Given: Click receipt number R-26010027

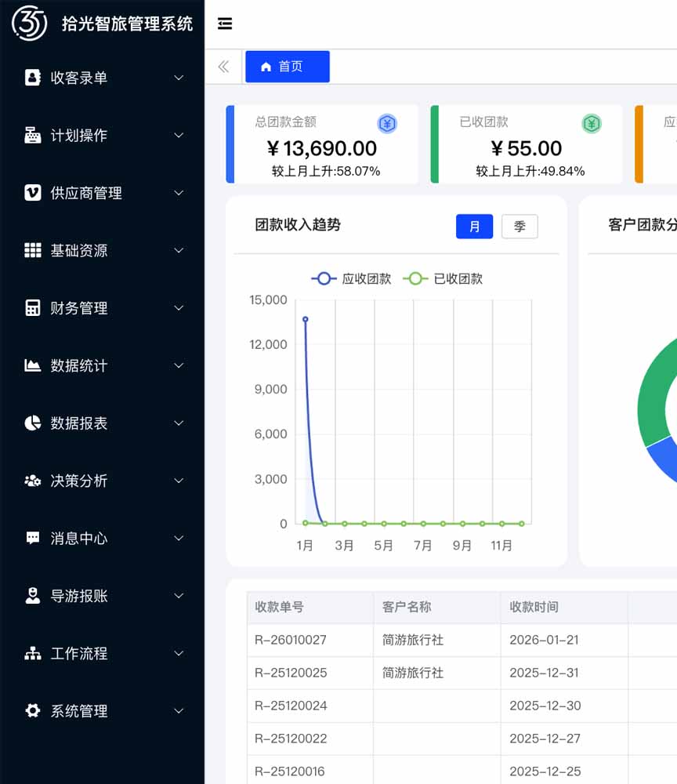Looking at the screenshot, I should coord(291,640).
